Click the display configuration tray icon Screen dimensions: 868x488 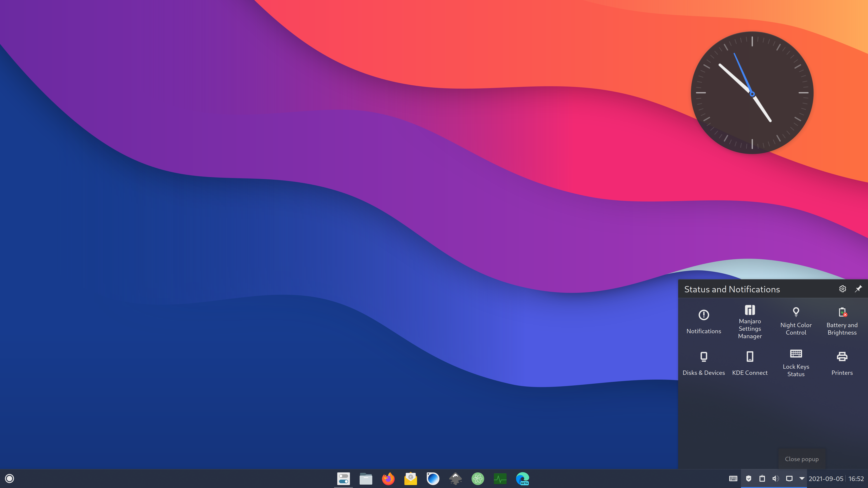click(x=789, y=479)
